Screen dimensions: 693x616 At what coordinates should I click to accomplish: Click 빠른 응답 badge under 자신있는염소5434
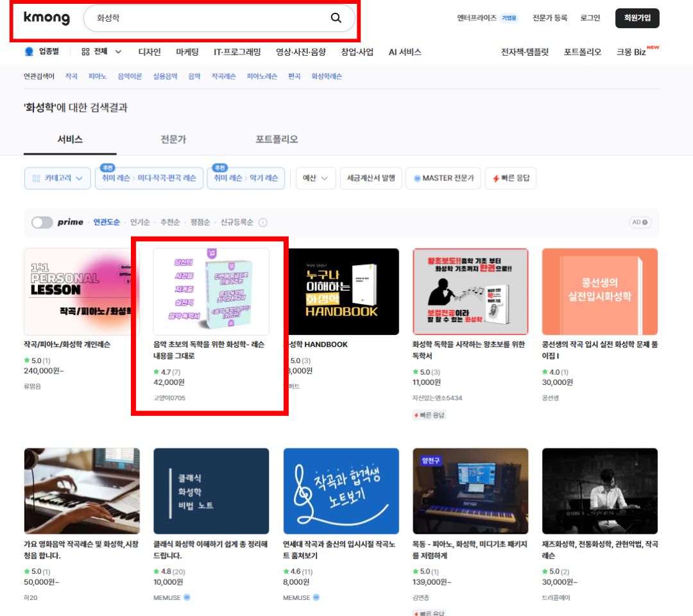click(x=429, y=415)
